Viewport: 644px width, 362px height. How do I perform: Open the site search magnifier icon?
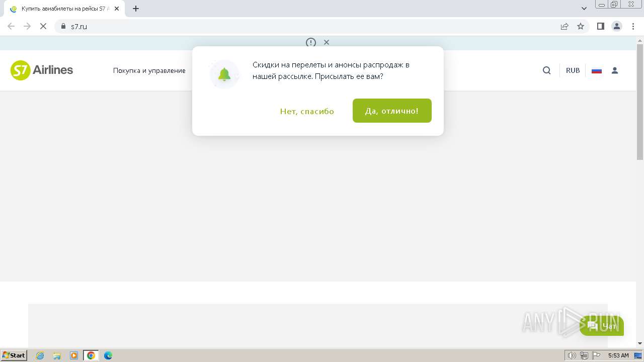pos(547,70)
